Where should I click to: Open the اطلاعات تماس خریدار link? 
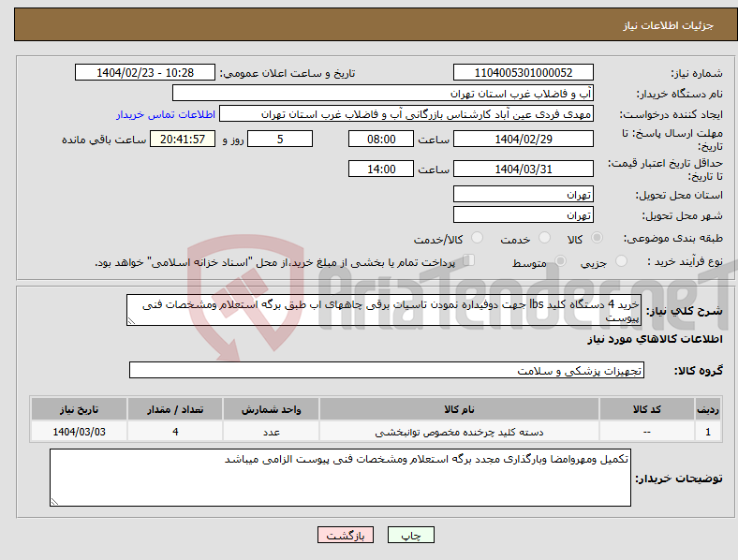pos(166,114)
